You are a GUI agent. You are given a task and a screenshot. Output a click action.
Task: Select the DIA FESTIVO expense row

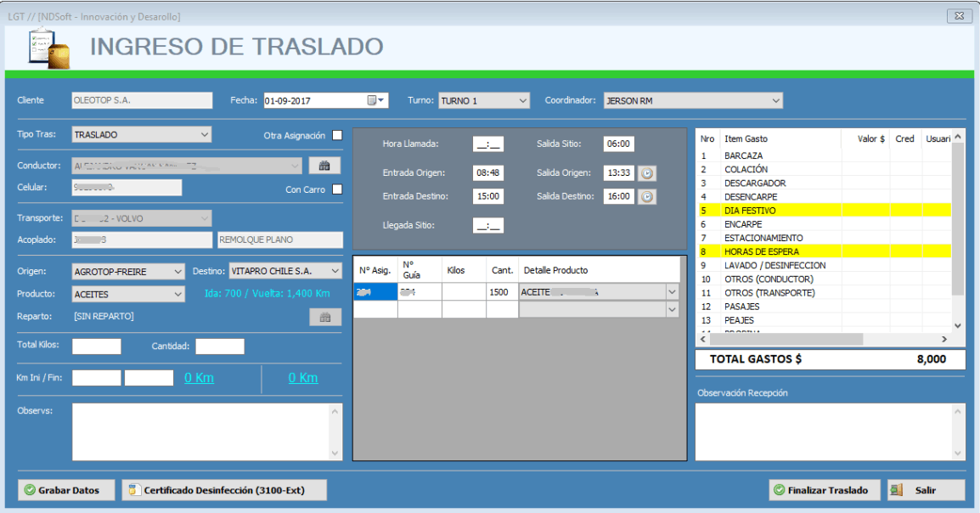tap(825, 211)
